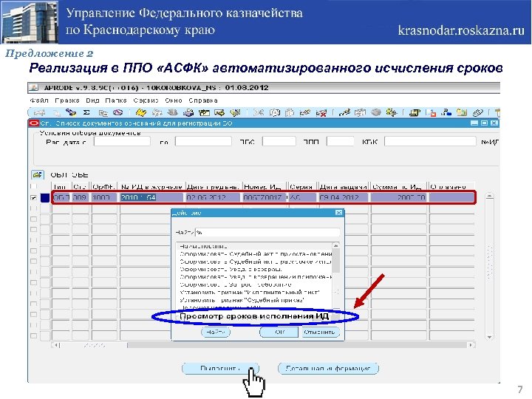Viewport: 532px width, 399px height.
Task: Click the toolbar icon with the red X
Action: pyautogui.click(x=321, y=112)
